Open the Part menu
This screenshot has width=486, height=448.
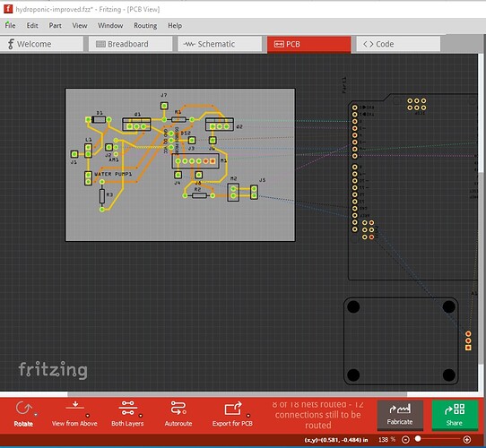pos(56,25)
